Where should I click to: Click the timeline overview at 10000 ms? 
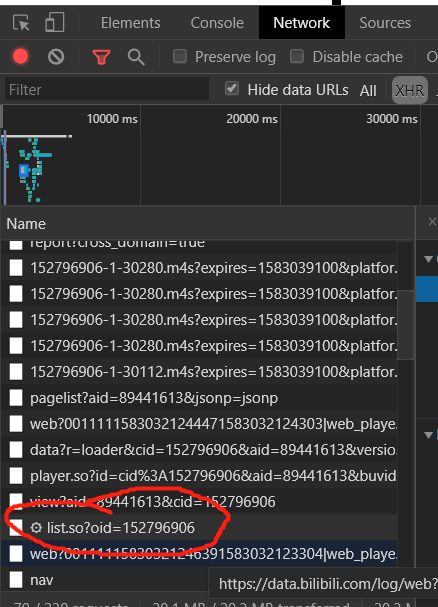tap(112, 118)
